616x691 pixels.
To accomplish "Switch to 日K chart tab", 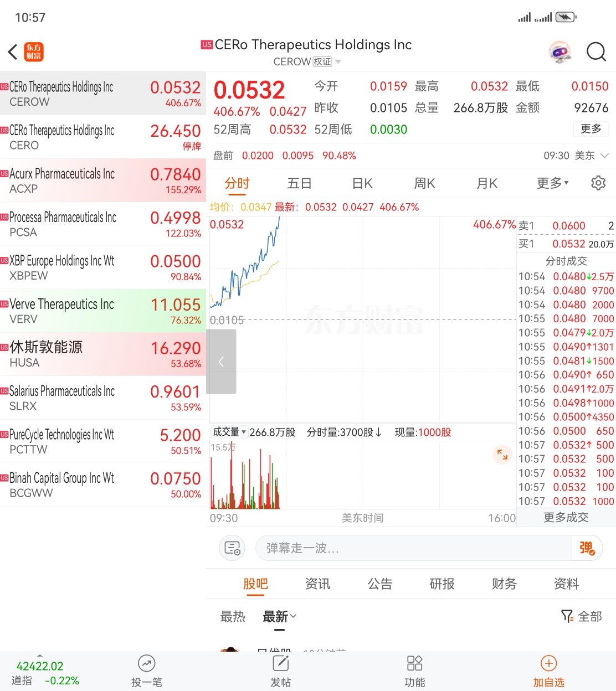I will 362,183.
